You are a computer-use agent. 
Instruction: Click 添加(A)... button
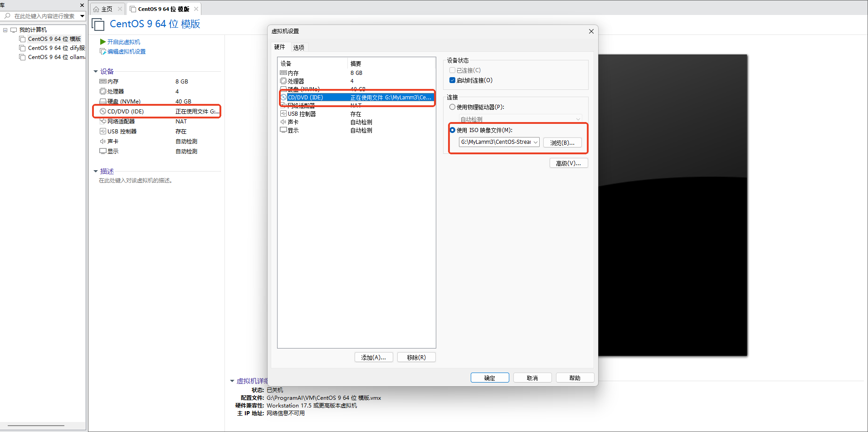[x=374, y=357]
